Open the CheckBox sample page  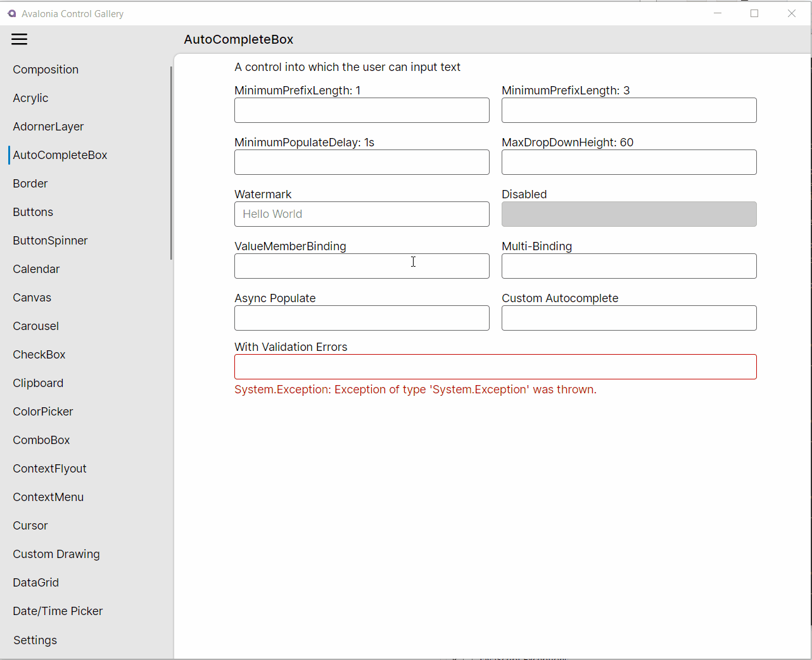(x=39, y=355)
